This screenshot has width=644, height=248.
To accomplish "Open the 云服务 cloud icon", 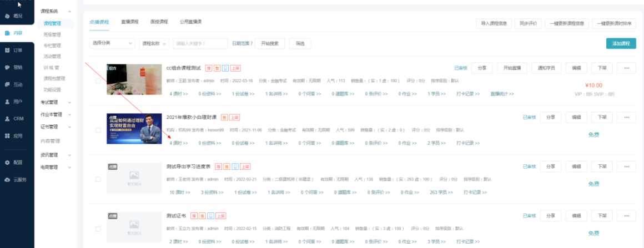I will point(7,180).
